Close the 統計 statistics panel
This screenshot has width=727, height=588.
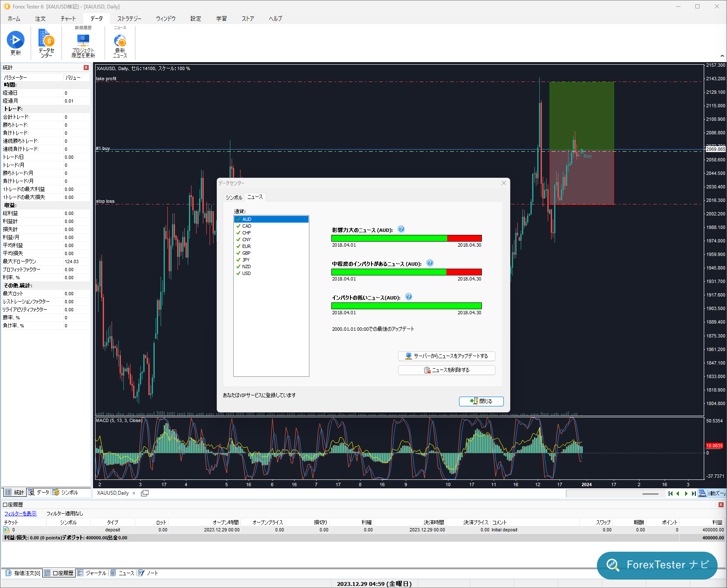[86, 68]
